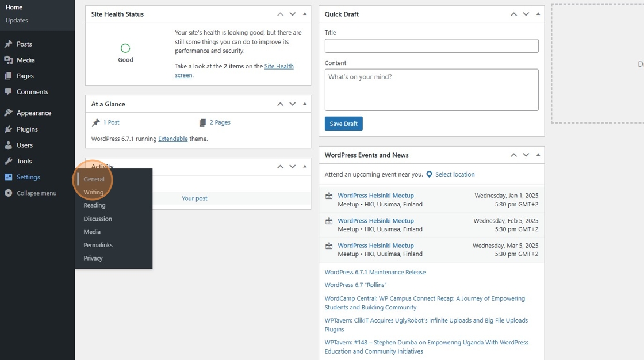Click the location pin icon near Select location

tap(429, 174)
